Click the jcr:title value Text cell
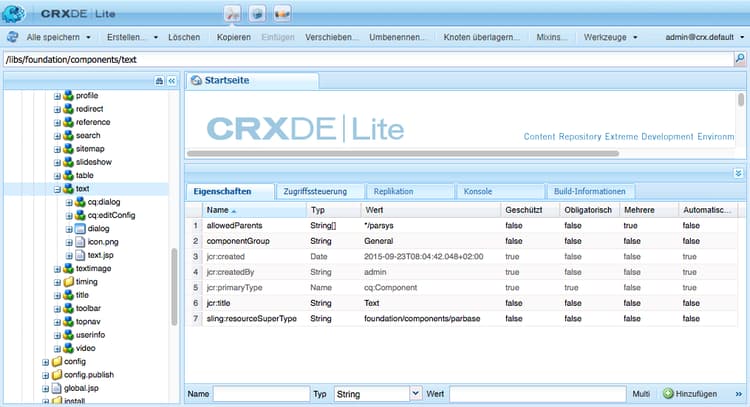 pyautogui.click(x=371, y=303)
